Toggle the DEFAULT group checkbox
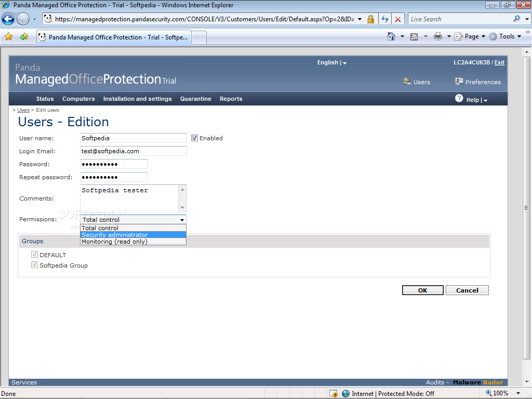Viewport: 532px width, 399px height. click(34, 255)
